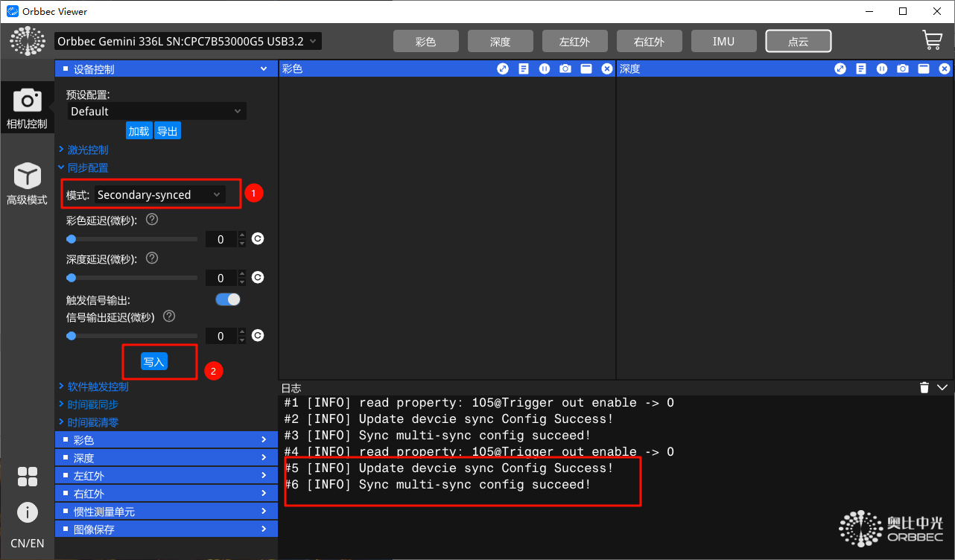Click the 写入 button
The image size is (955, 560).
tap(154, 362)
